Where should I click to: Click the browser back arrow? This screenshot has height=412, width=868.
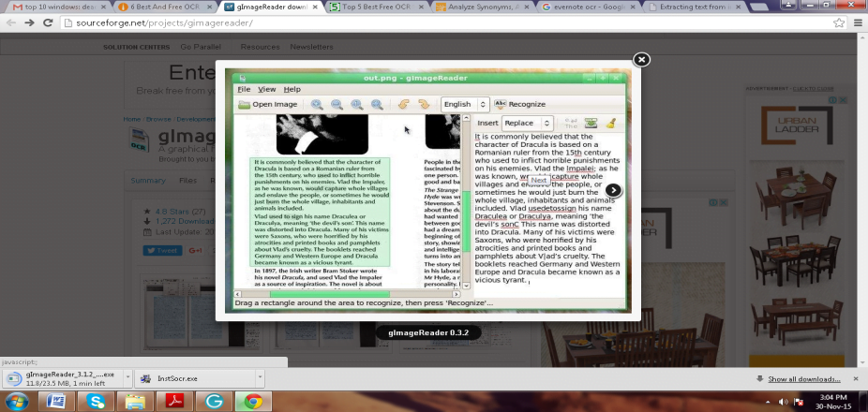(x=11, y=22)
